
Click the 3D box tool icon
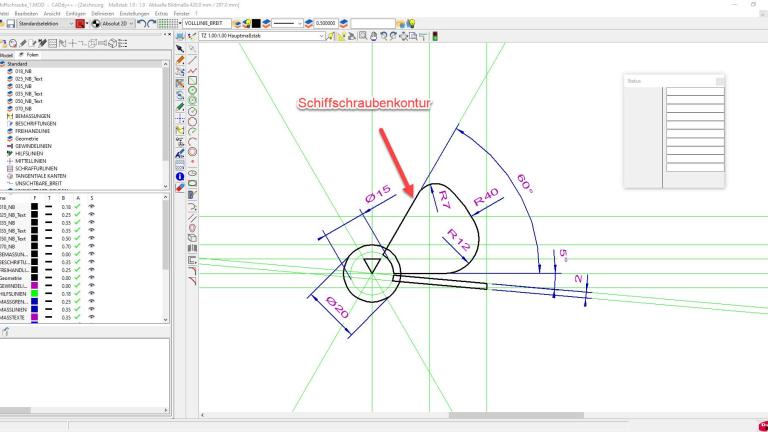[192, 238]
